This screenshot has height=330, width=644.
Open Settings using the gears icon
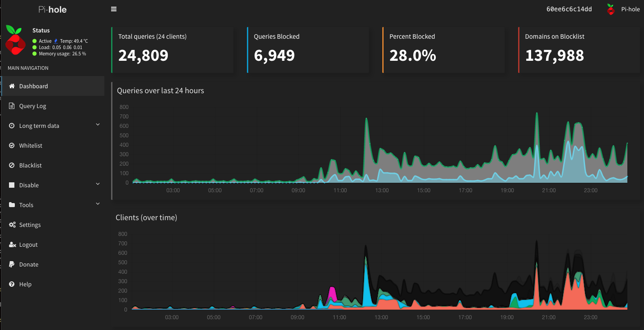12,225
